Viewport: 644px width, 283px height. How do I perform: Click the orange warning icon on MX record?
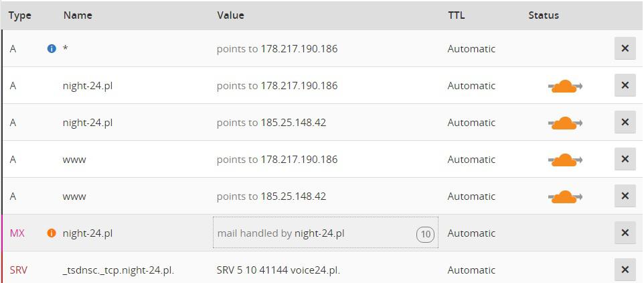click(52, 233)
